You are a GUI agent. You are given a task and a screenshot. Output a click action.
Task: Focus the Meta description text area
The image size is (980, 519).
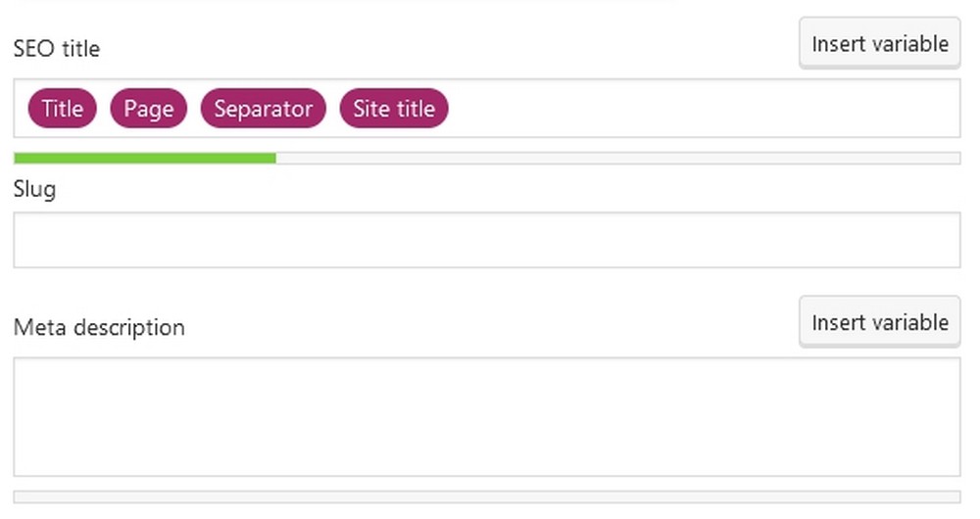[x=487, y=417]
